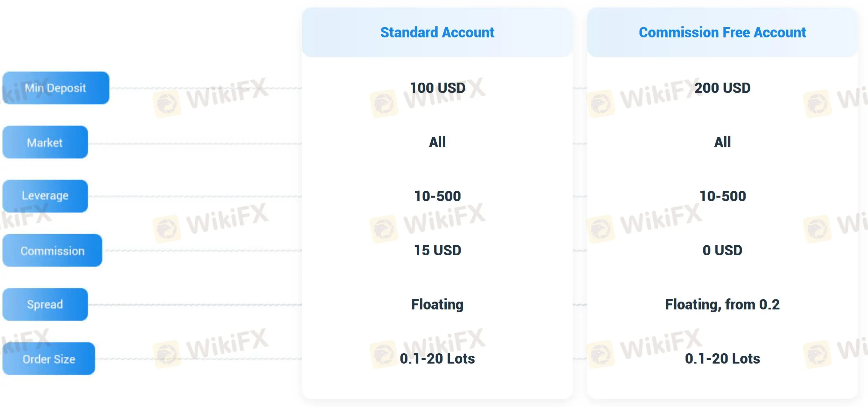Image resolution: width=868 pixels, height=407 pixels.
Task: Click Standard Account leverage 10-500
Action: coord(437,196)
